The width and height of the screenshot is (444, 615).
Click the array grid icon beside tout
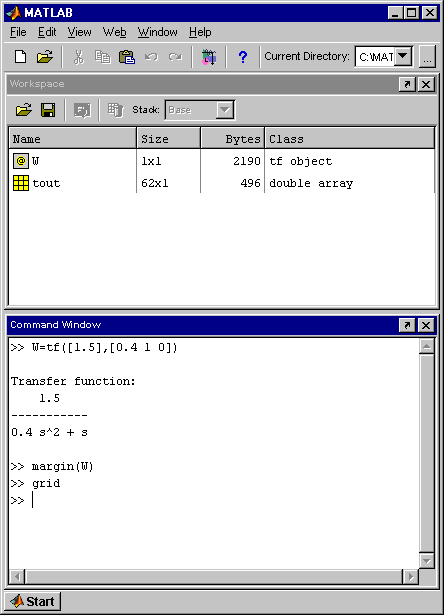pos(21,183)
